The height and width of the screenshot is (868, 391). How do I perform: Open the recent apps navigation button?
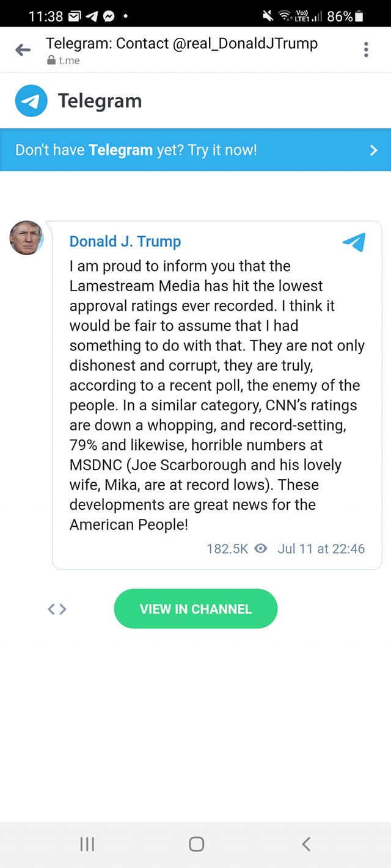coord(87,844)
